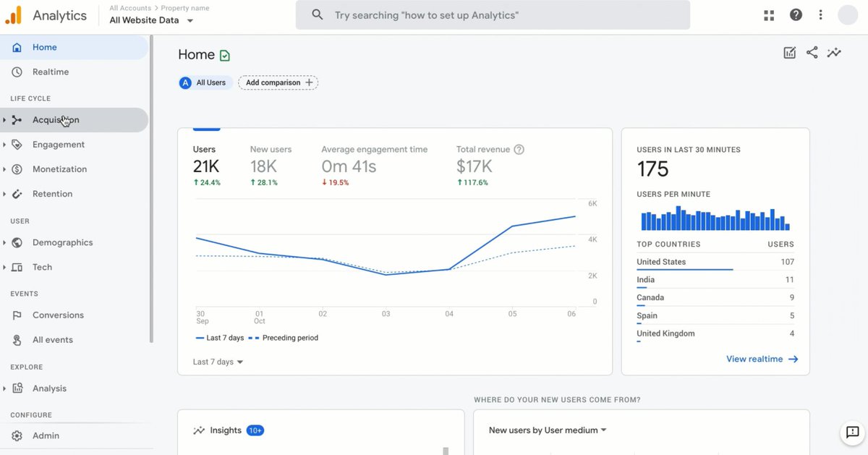Click the Add comparison button
Screen dimensions: 868x455
tap(278, 82)
